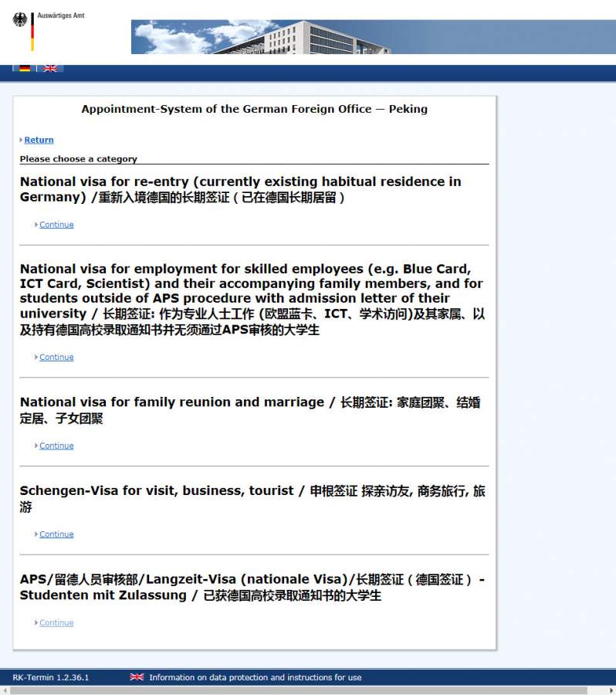Click the RK-Termin 1.2.36.1 version label

pyautogui.click(x=51, y=677)
